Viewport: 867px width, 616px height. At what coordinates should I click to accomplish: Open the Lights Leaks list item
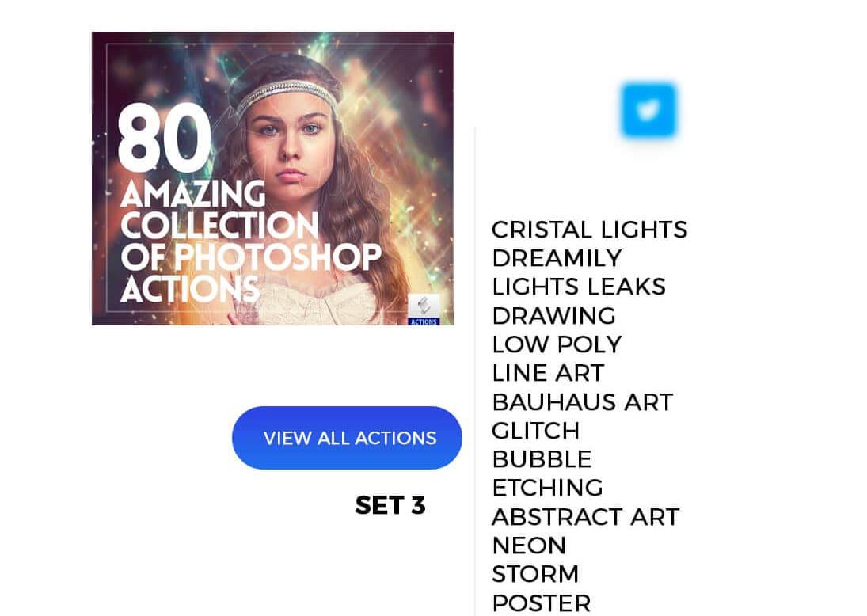578,287
